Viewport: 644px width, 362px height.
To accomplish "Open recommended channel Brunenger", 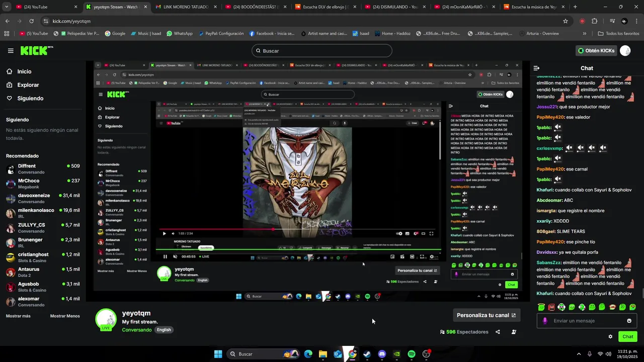I will click(43, 243).
